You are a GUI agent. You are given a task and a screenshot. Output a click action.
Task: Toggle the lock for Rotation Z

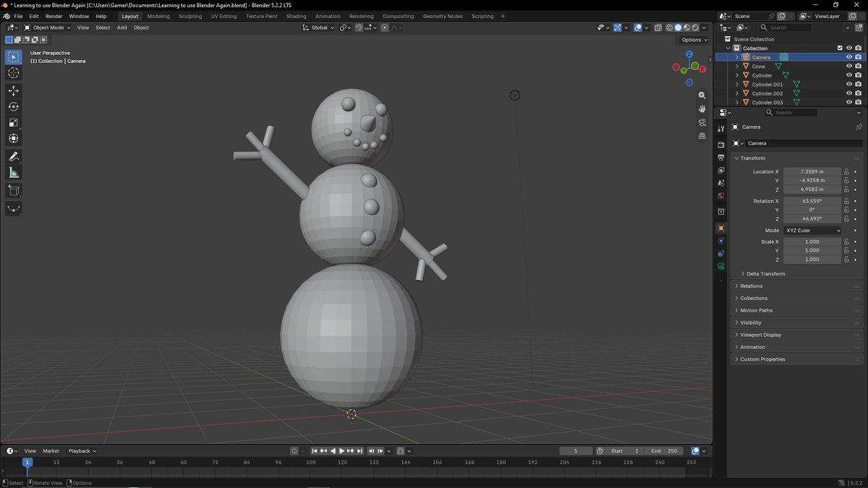pos(846,218)
